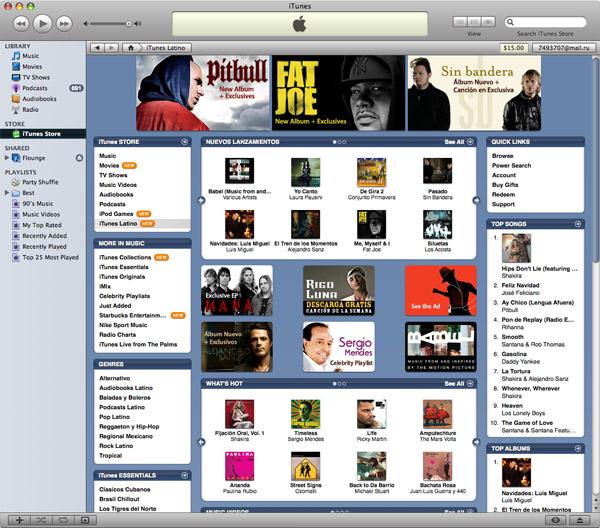Image resolution: width=600 pixels, height=528 pixels.
Task: Switch to the list view button
Action: coord(460,22)
